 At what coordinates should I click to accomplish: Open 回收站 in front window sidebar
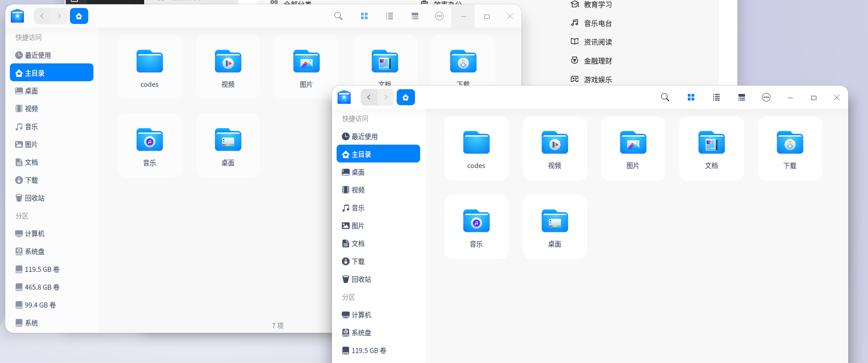click(378, 279)
